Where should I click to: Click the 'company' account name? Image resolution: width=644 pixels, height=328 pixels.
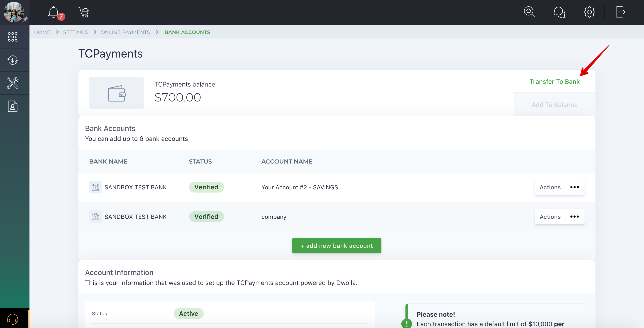pos(274,217)
